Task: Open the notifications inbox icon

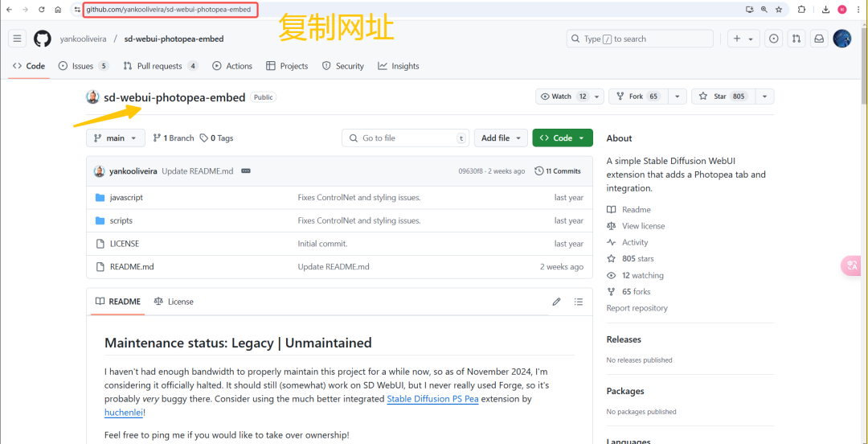Action: click(819, 39)
